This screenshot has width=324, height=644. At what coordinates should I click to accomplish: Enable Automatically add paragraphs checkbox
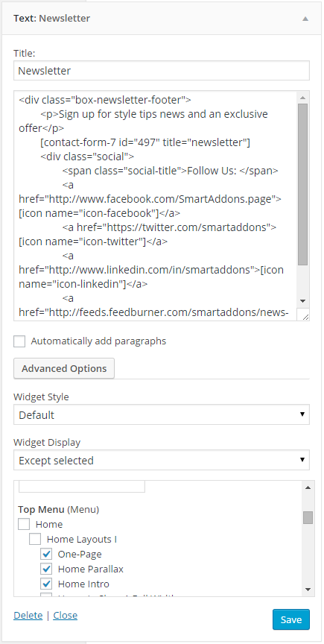19,341
